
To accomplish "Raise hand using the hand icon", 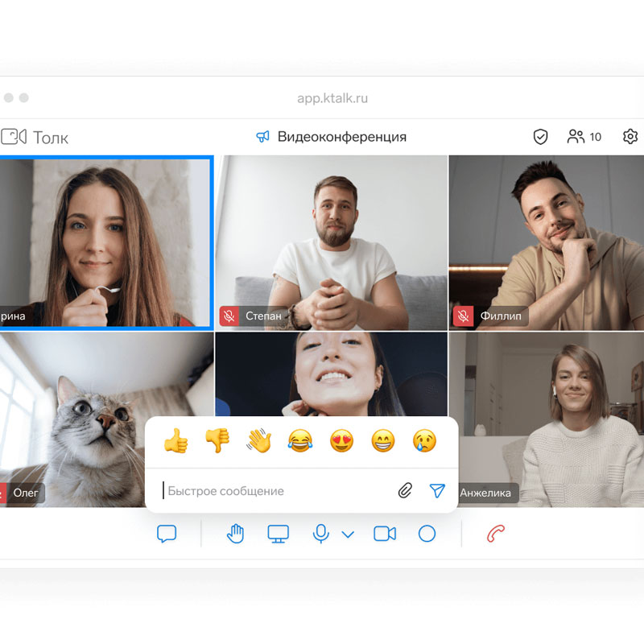I will 235,534.
